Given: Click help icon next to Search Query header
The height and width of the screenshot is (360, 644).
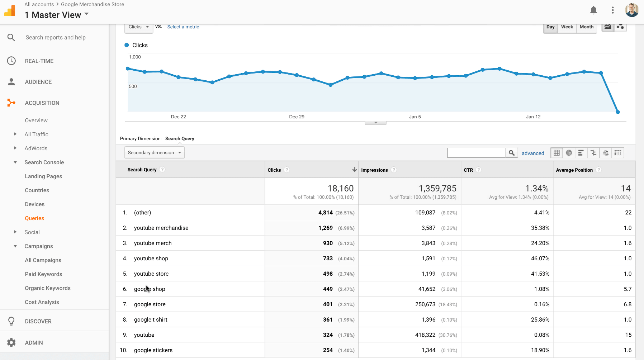Looking at the screenshot, I should [162, 169].
